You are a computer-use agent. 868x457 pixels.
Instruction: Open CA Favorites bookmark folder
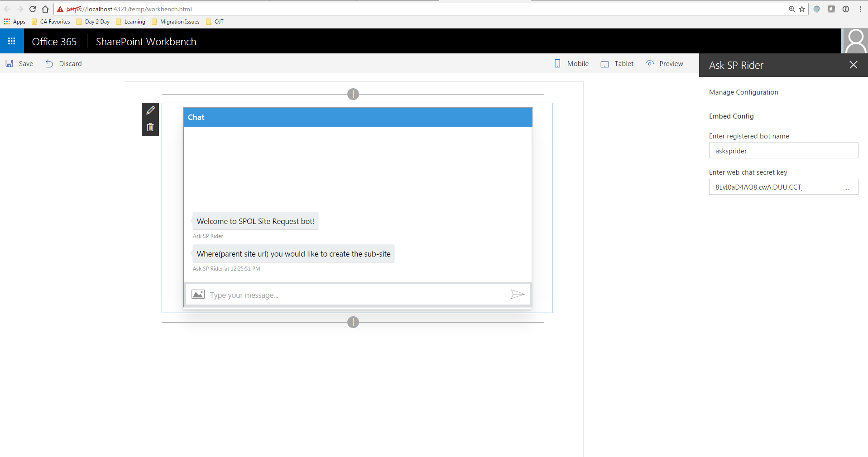[51, 22]
